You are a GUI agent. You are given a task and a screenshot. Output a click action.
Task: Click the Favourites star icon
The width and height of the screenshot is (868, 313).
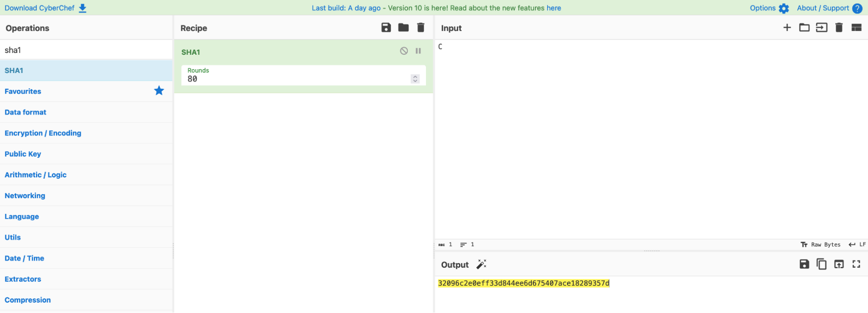(159, 91)
